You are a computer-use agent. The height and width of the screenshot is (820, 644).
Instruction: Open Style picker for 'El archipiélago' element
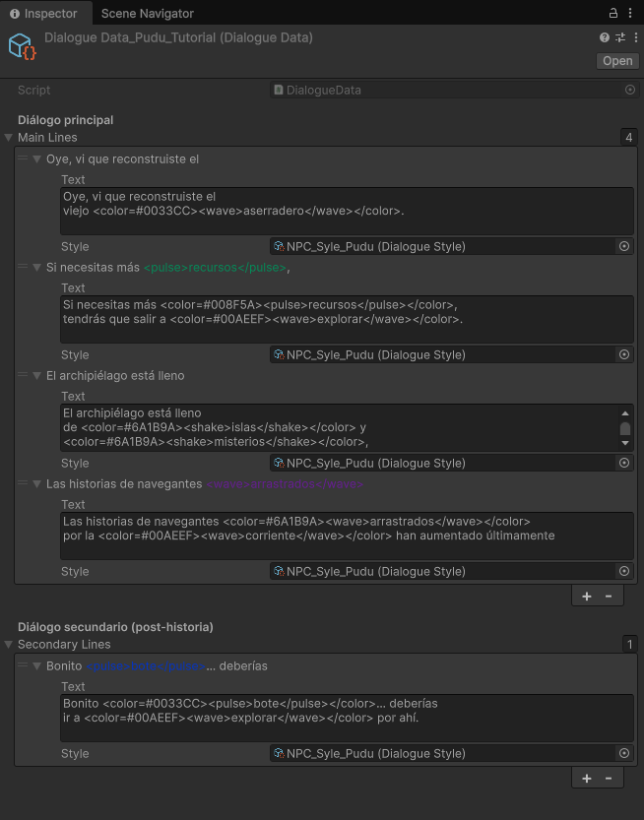click(624, 463)
